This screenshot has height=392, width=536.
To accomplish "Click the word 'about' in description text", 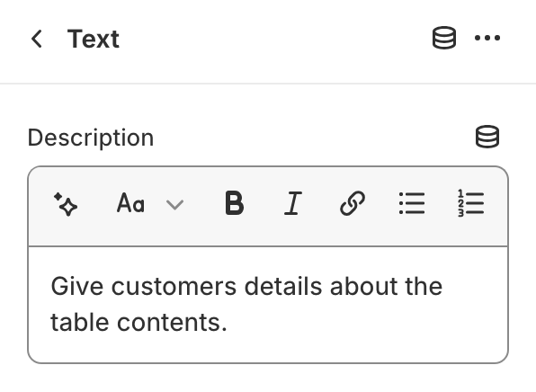I will pyautogui.click(x=363, y=286).
